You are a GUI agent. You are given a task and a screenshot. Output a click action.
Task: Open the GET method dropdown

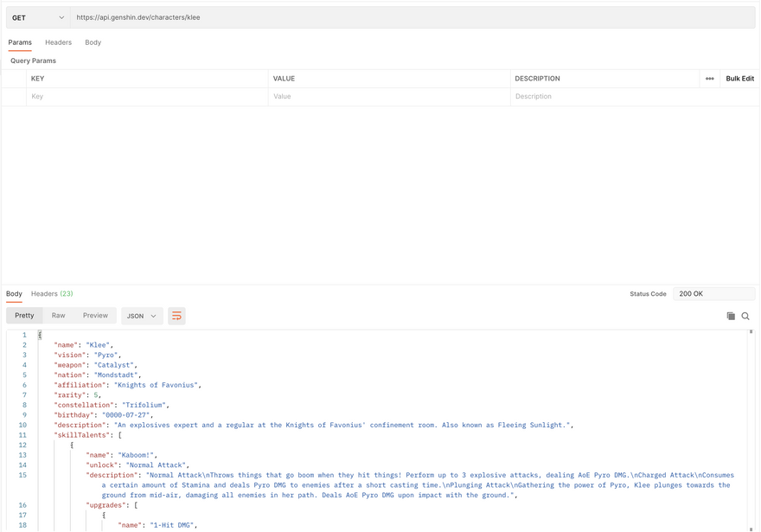click(38, 17)
